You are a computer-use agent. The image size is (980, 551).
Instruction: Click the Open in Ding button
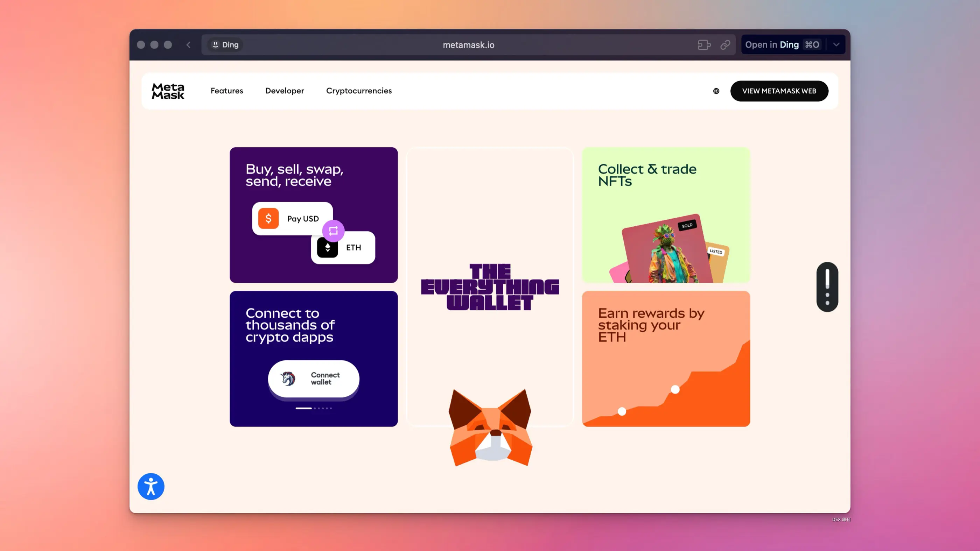[x=783, y=44]
